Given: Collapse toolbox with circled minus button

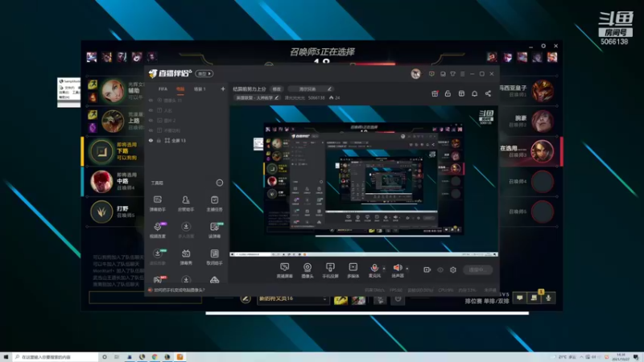Looking at the screenshot, I should pos(219,183).
